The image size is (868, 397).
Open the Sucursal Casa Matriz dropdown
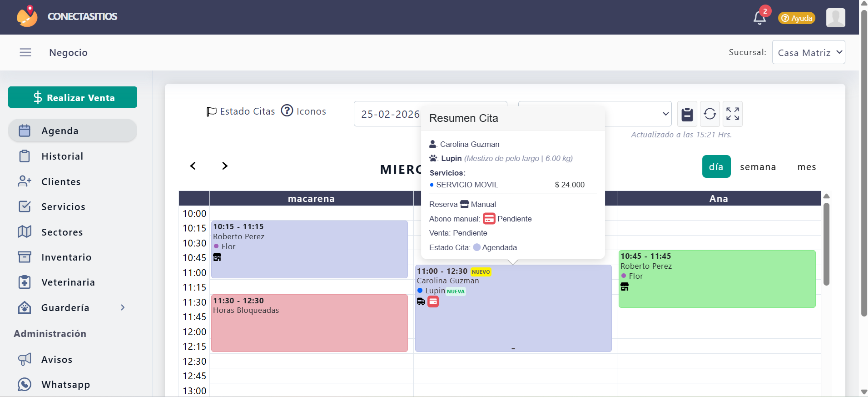(x=808, y=52)
